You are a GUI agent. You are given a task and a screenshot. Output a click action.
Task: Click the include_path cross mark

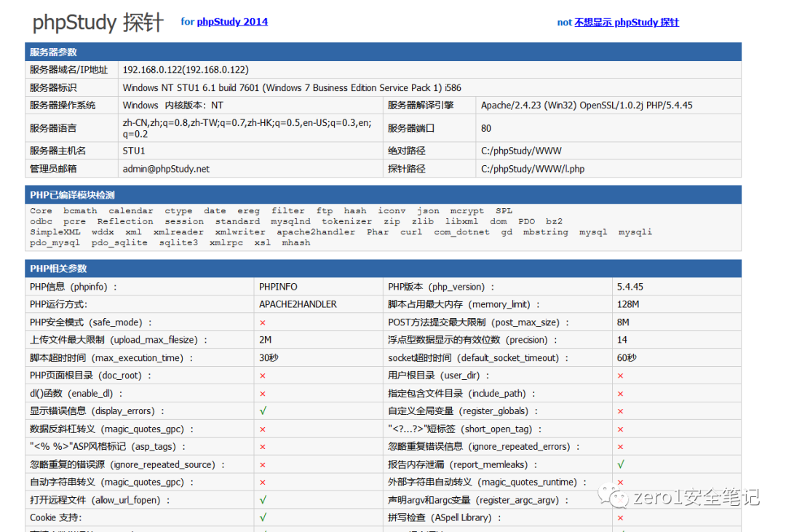click(x=621, y=394)
